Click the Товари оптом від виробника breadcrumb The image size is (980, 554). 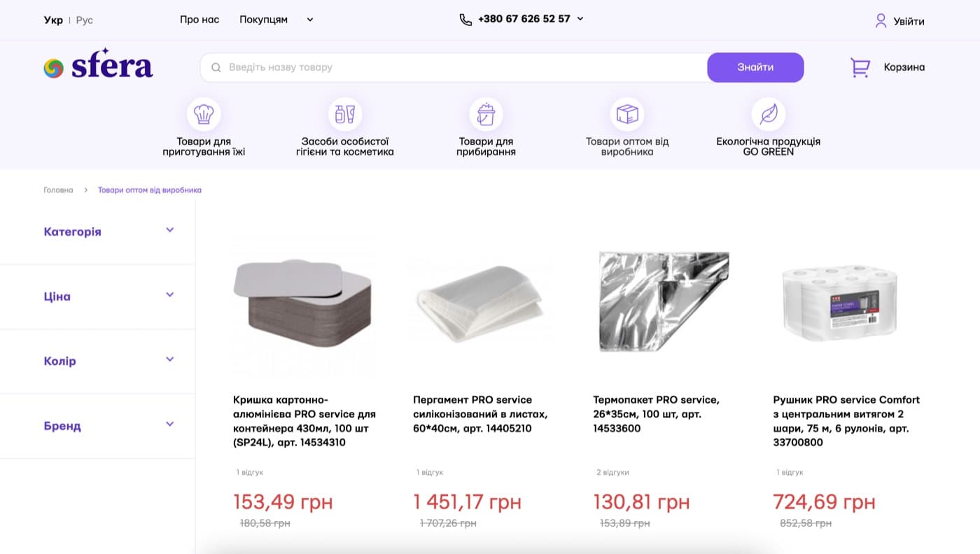coord(150,190)
